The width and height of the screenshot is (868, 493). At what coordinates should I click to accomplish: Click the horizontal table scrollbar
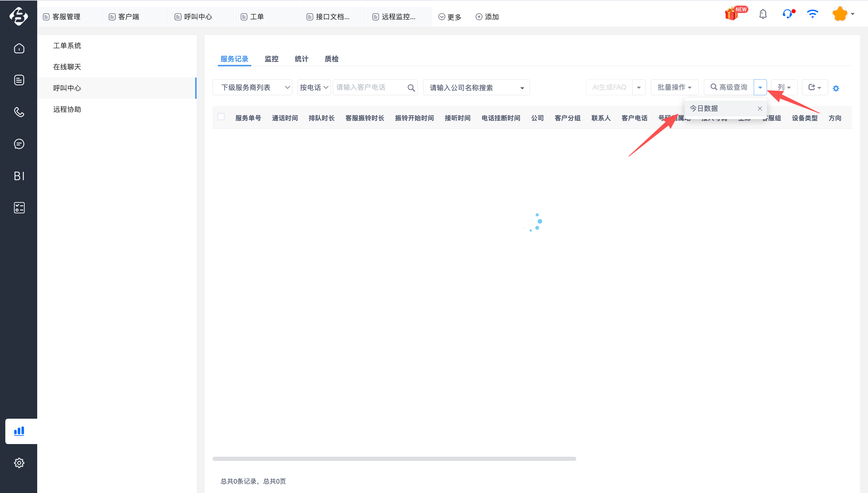pyautogui.click(x=394, y=459)
